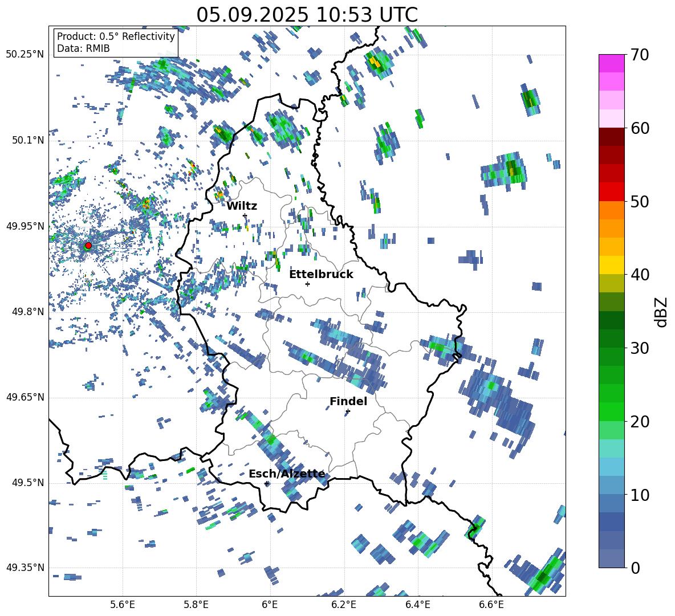Image resolution: width=675 pixels, height=616 pixels.
Task: Click the title 05.09.2025 10:53 UTC
Action: 307,15
